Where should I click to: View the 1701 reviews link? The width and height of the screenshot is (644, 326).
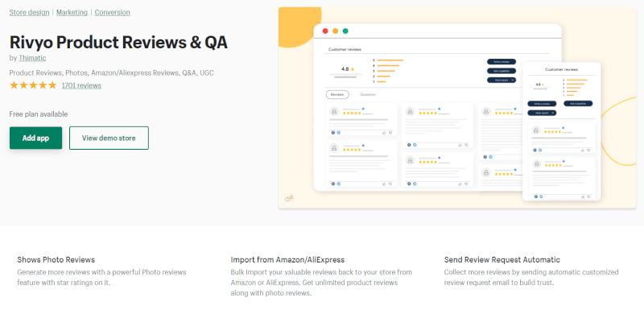[81, 85]
